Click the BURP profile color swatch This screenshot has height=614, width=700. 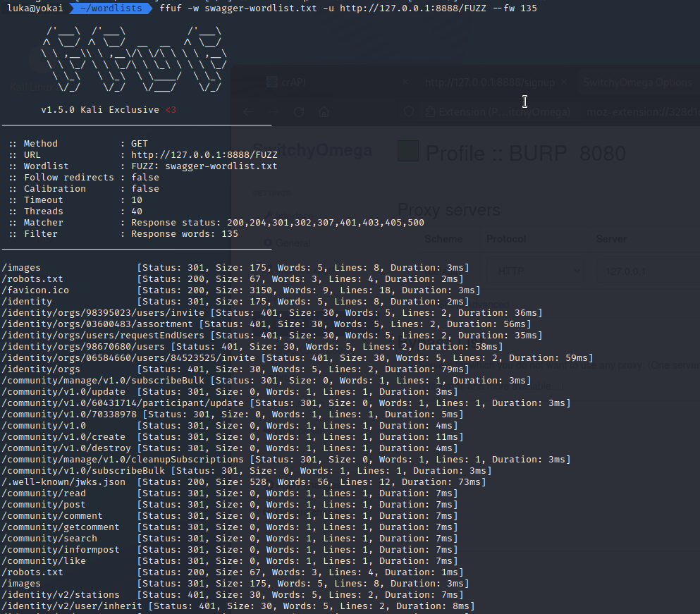(408, 152)
